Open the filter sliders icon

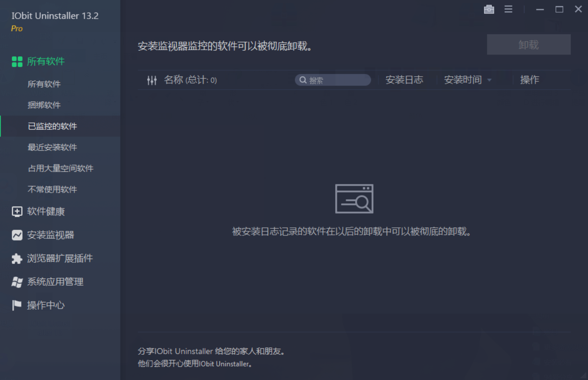pyautogui.click(x=152, y=80)
